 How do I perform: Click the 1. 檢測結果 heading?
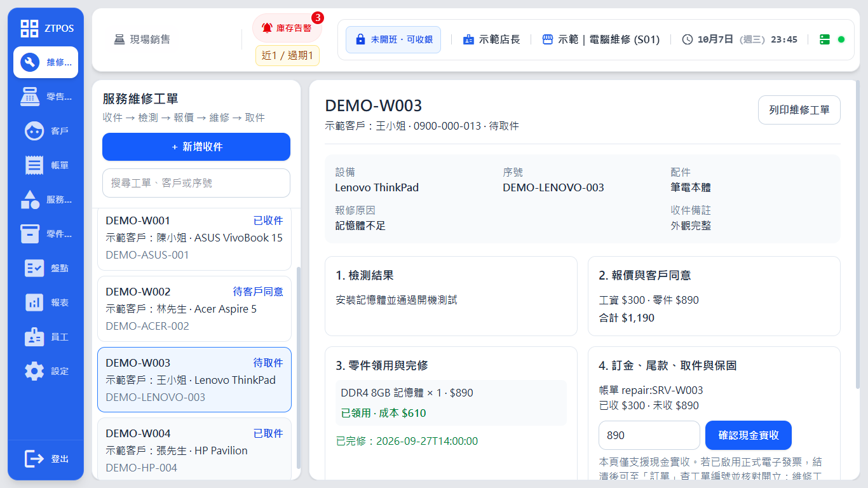point(365,275)
